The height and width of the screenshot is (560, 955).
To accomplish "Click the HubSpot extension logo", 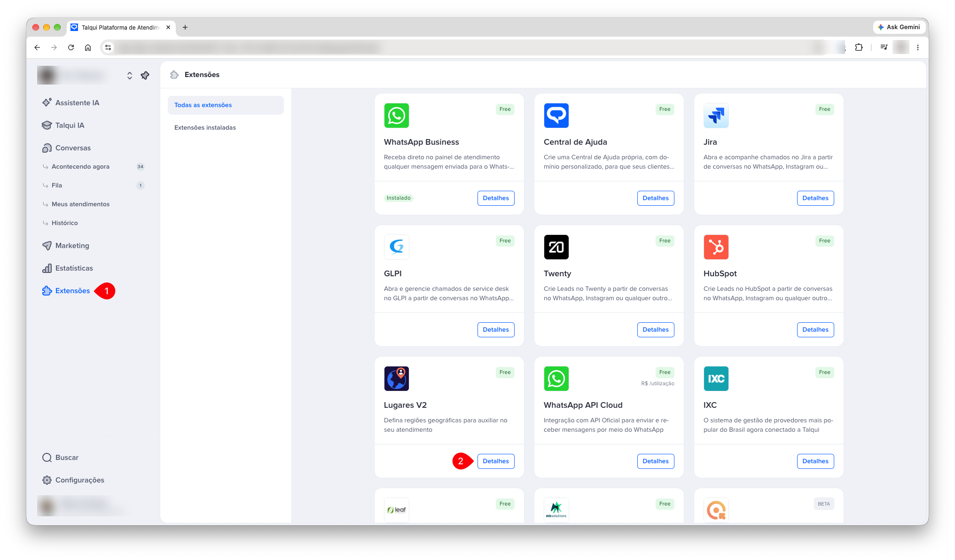I will (x=716, y=247).
